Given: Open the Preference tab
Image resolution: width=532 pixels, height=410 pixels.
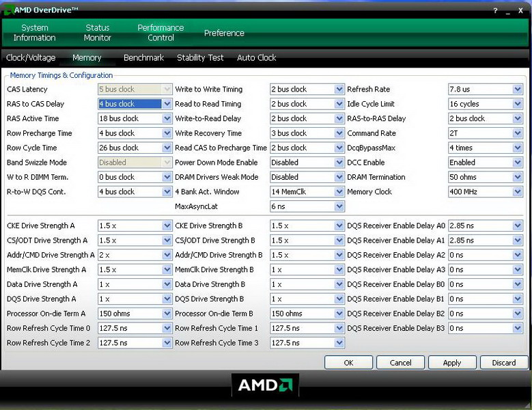Looking at the screenshot, I should coord(224,33).
